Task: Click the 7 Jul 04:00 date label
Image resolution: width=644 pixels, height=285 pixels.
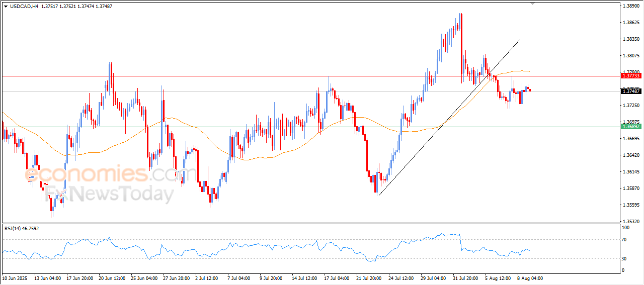Action: 239,278
